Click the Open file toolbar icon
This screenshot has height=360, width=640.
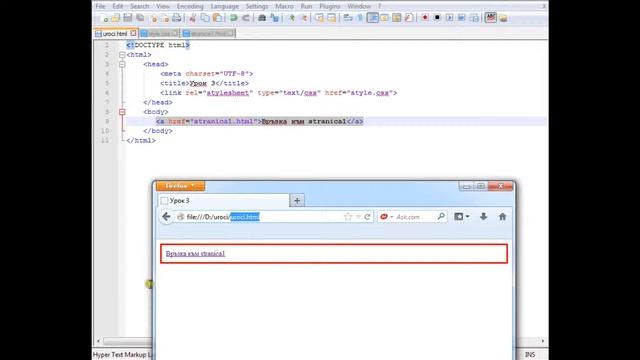point(116,18)
